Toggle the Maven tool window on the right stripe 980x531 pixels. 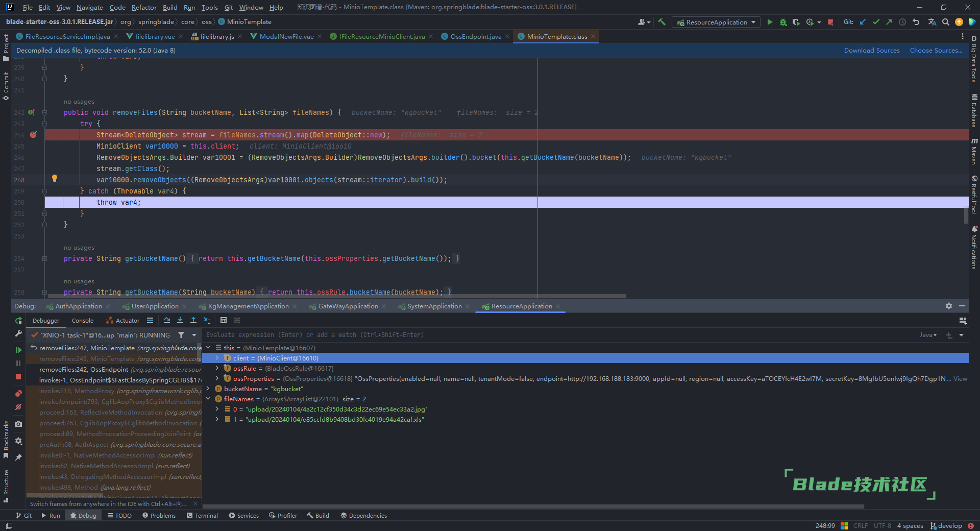(974, 151)
